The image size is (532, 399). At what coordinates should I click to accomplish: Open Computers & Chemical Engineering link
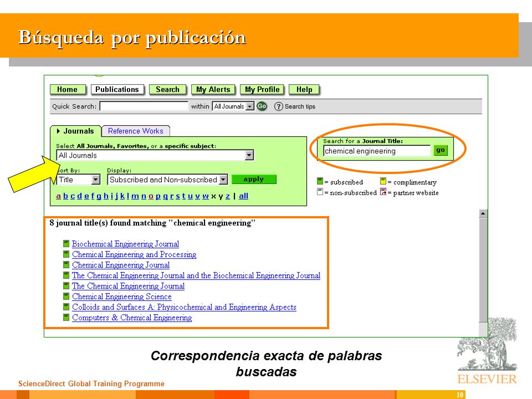pyautogui.click(x=132, y=318)
